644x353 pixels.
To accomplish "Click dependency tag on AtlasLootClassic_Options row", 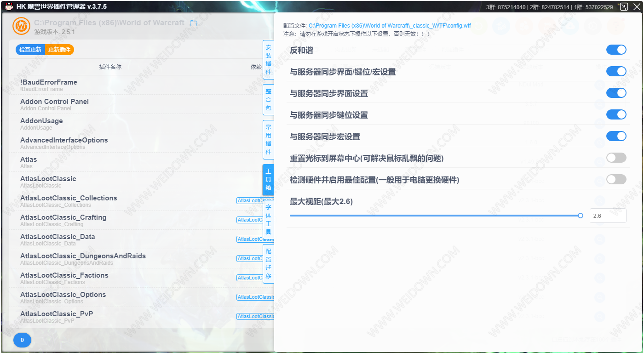I will [x=255, y=297].
